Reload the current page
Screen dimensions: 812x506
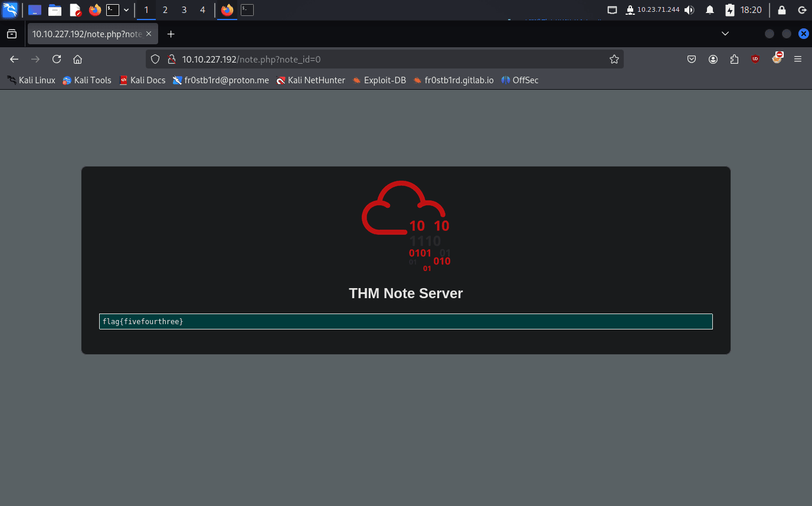click(x=57, y=59)
